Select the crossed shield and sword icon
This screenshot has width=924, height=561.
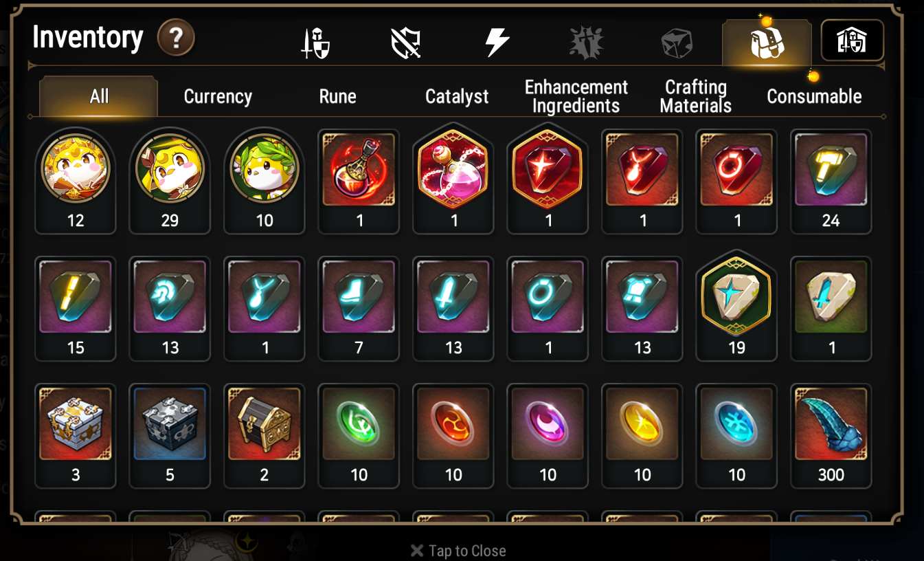point(405,43)
